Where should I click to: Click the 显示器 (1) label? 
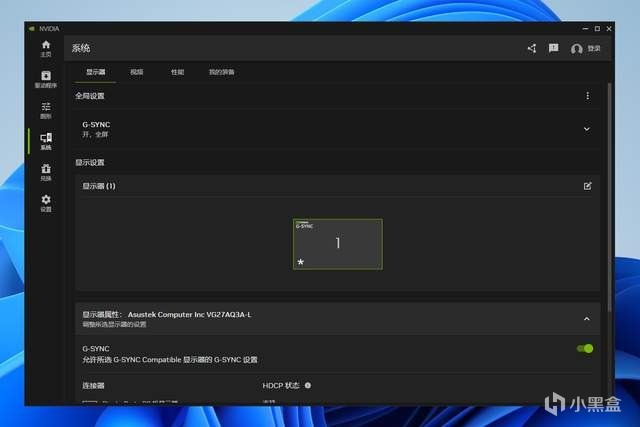[x=99, y=186]
